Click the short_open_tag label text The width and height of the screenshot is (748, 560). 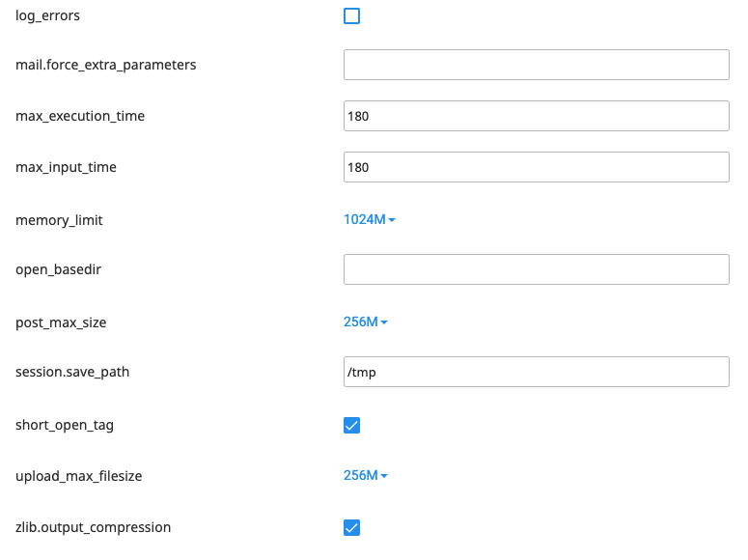tap(64, 425)
